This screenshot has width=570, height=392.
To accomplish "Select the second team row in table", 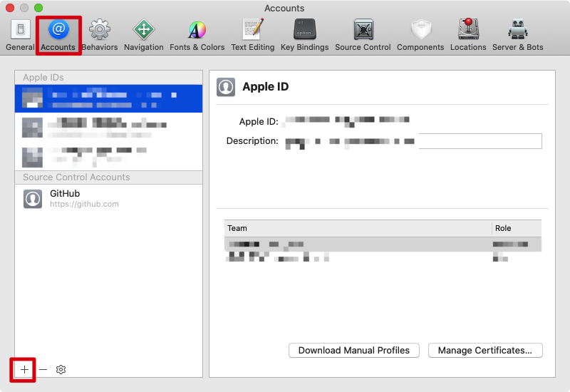I will click(x=383, y=259).
